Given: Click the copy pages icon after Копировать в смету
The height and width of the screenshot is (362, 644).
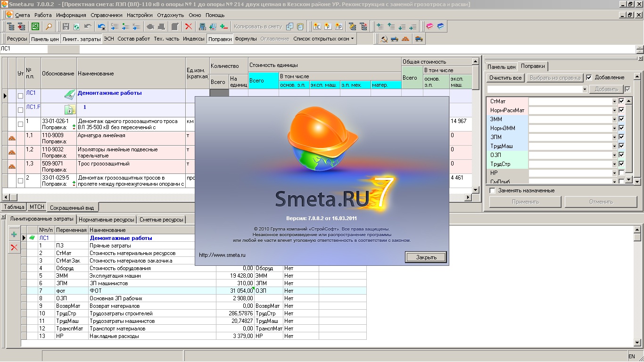Looking at the screenshot, I should 290,26.
